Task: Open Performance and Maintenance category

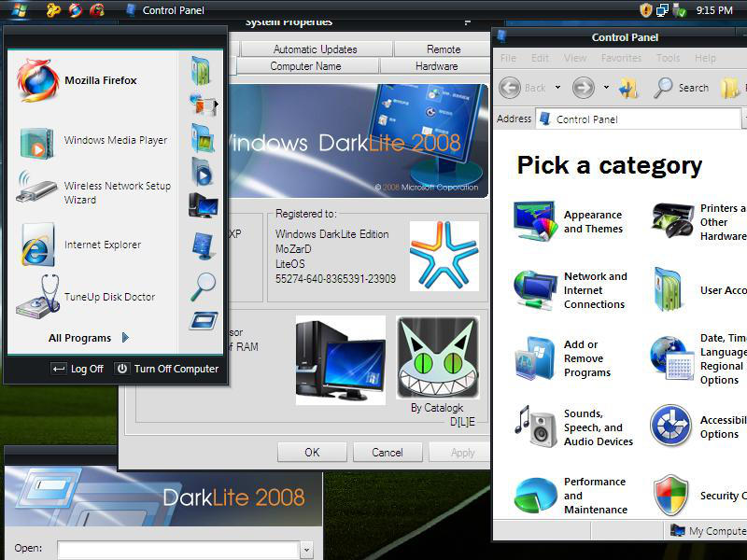Action: click(571, 496)
